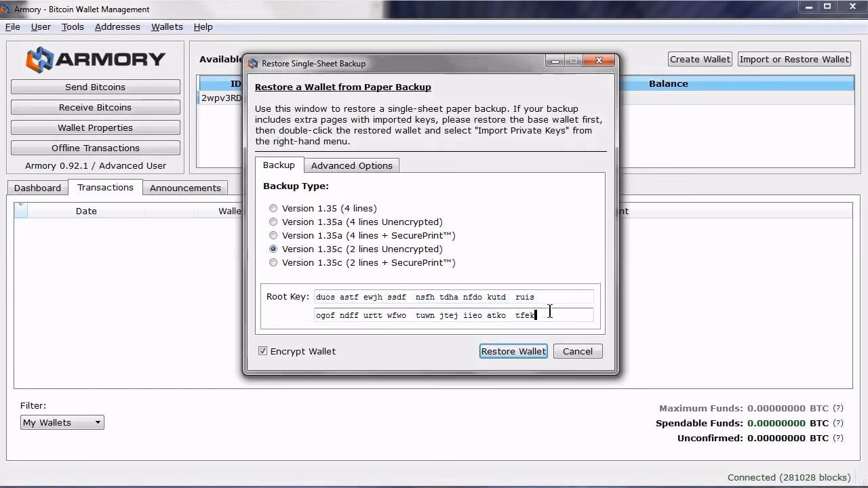
Task: Click the Armory 0.92.1 / Advanced User label
Action: tap(96, 165)
